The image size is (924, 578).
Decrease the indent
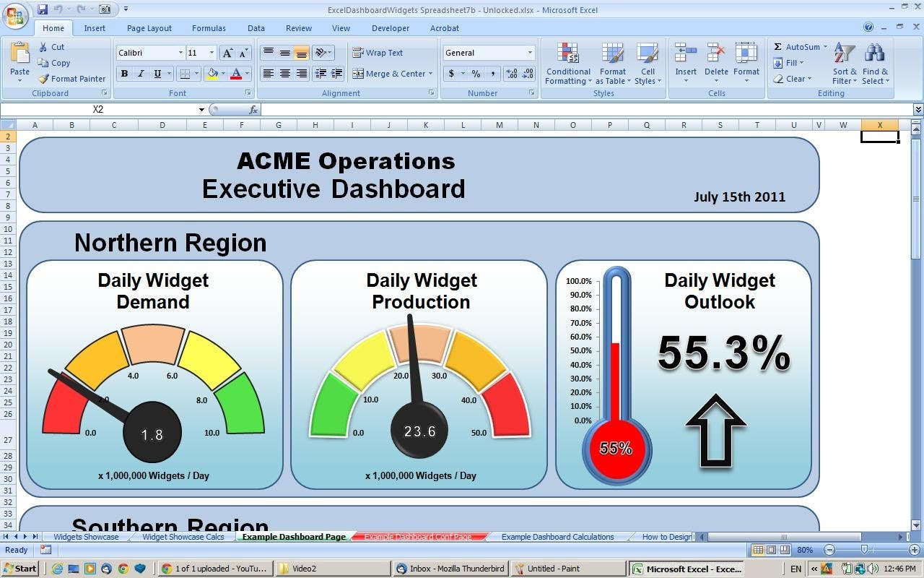pos(321,74)
